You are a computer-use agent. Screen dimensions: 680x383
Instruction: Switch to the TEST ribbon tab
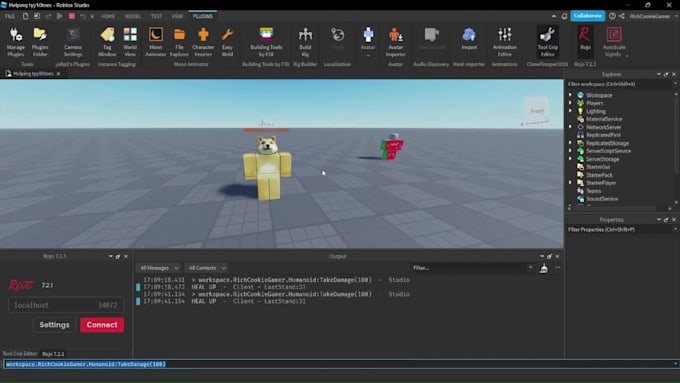pyautogui.click(x=156, y=16)
